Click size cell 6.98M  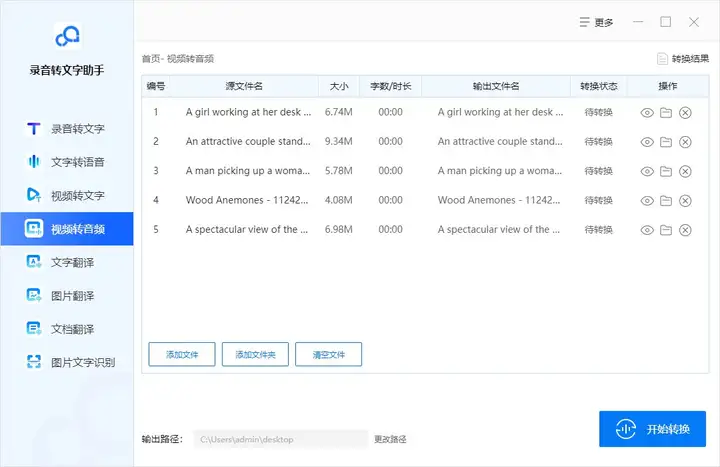(x=338, y=230)
